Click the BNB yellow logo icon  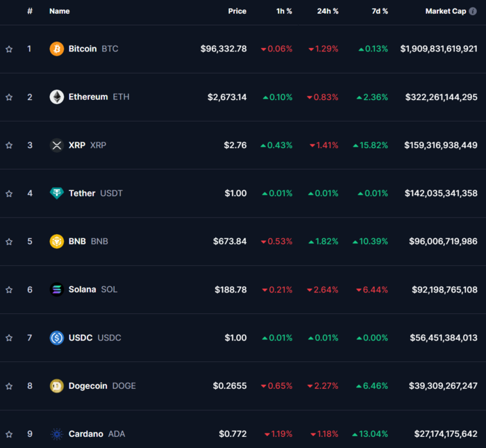tap(57, 241)
